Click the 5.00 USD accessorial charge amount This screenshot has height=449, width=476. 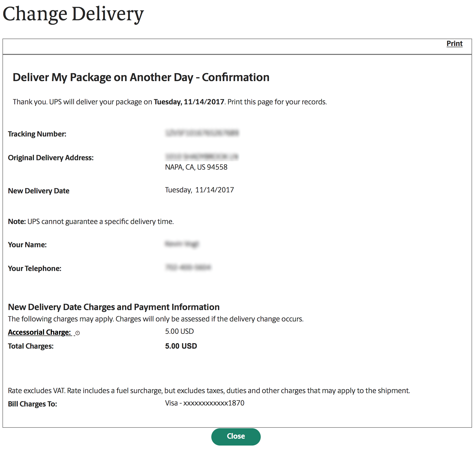tap(179, 331)
